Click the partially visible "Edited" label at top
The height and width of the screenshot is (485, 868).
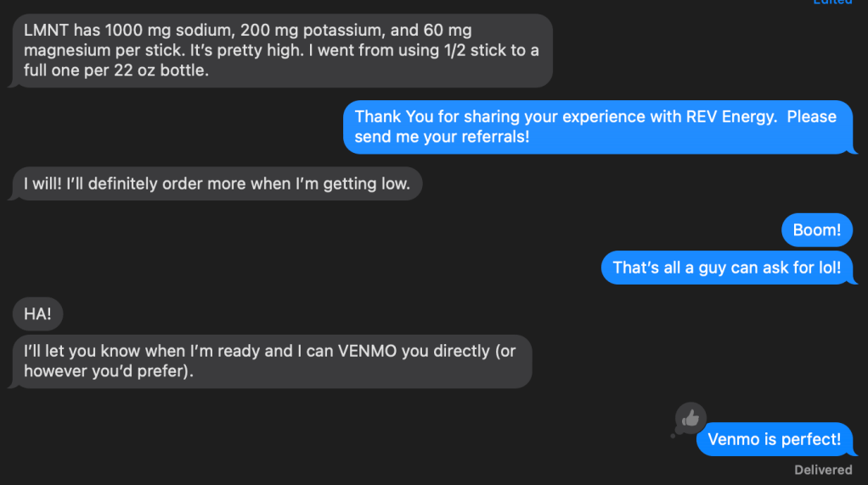click(x=832, y=3)
